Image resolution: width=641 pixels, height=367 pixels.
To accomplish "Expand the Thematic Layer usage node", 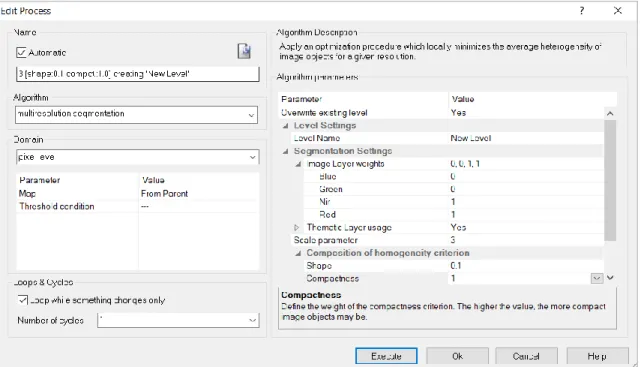I will (x=297, y=228).
